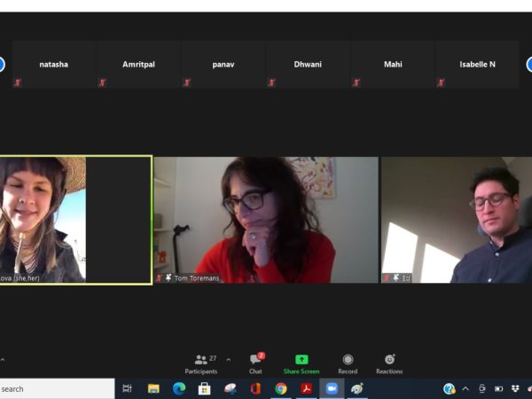
Task: Open Microsoft Office from the taskbar
Action: coord(255,388)
